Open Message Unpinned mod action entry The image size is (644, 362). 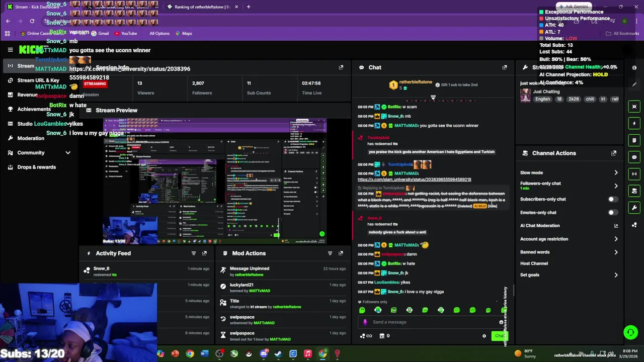(x=288, y=271)
